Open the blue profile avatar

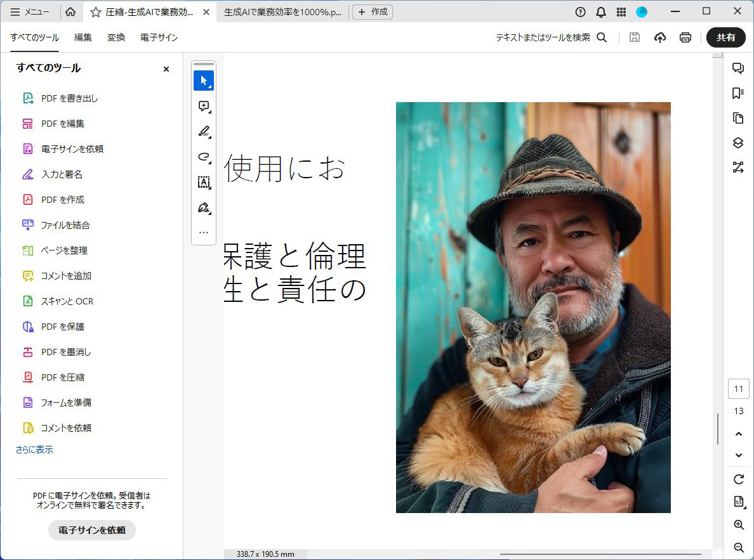[642, 12]
